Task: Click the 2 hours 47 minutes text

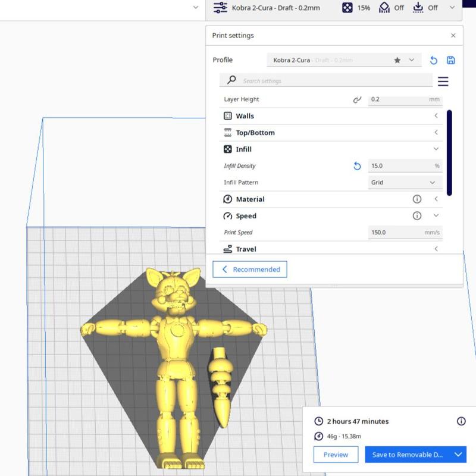Action: tap(358, 421)
